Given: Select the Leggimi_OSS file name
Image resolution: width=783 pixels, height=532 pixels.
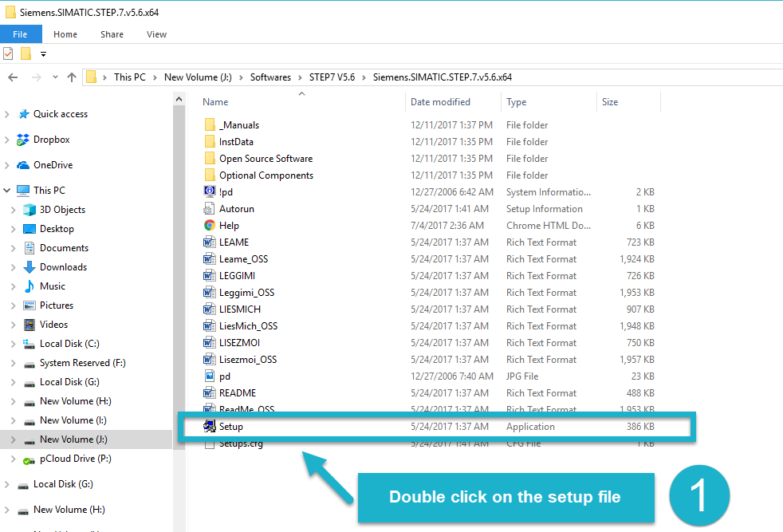Looking at the screenshot, I should [246, 293].
